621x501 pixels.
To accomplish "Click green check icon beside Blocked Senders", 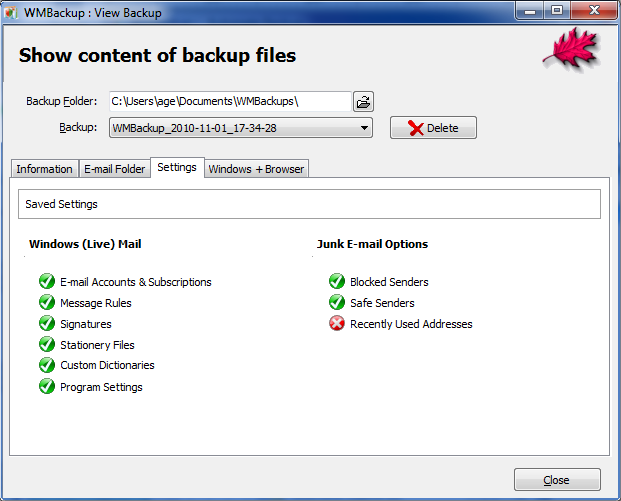I will [x=336, y=282].
